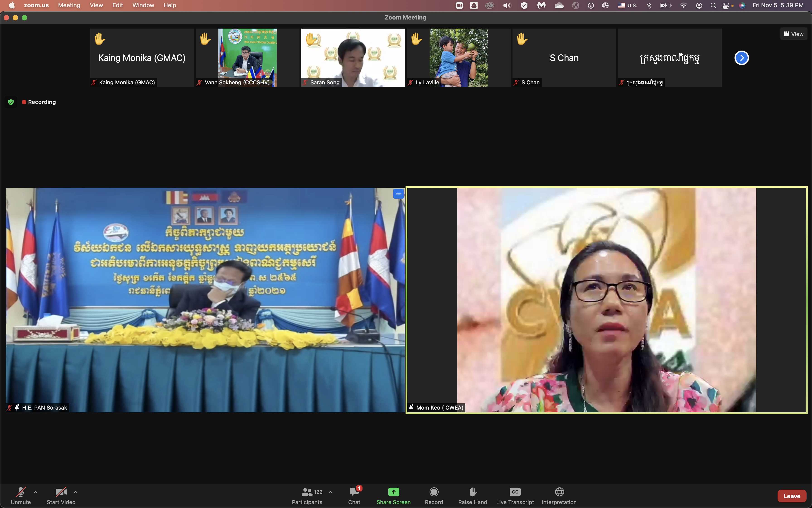Open the Chat panel
This screenshot has height=508, width=812.
click(354, 496)
